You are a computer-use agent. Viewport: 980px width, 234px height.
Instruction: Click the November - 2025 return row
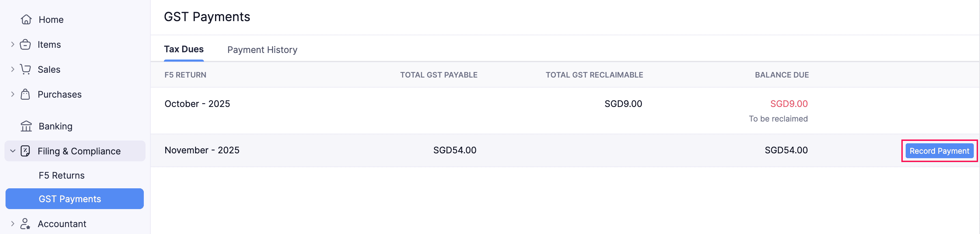click(202, 150)
